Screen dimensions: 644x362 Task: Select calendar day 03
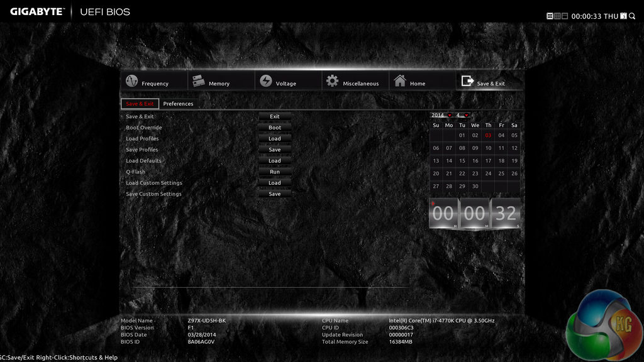[x=488, y=136]
